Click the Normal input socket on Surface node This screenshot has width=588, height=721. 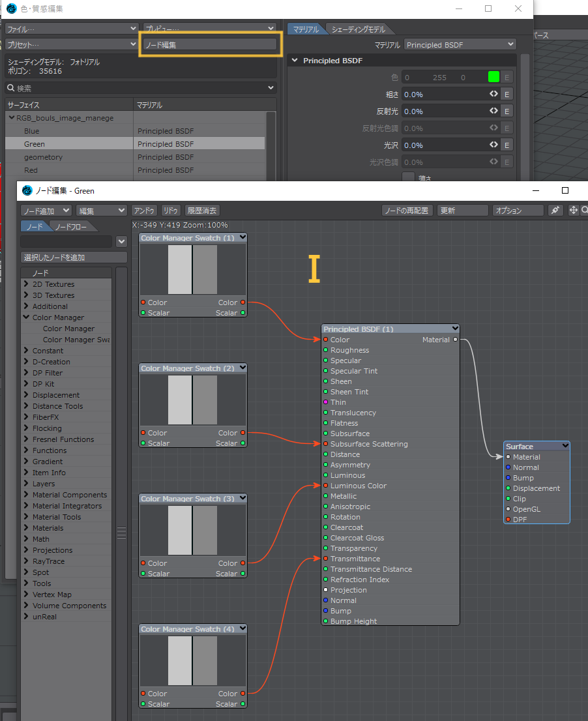click(508, 467)
